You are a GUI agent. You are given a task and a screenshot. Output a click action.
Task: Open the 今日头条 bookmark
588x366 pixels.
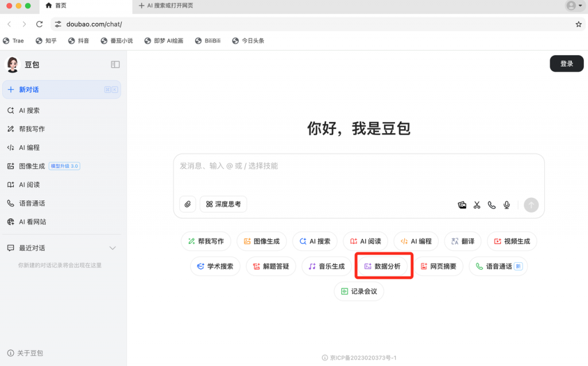click(x=248, y=41)
